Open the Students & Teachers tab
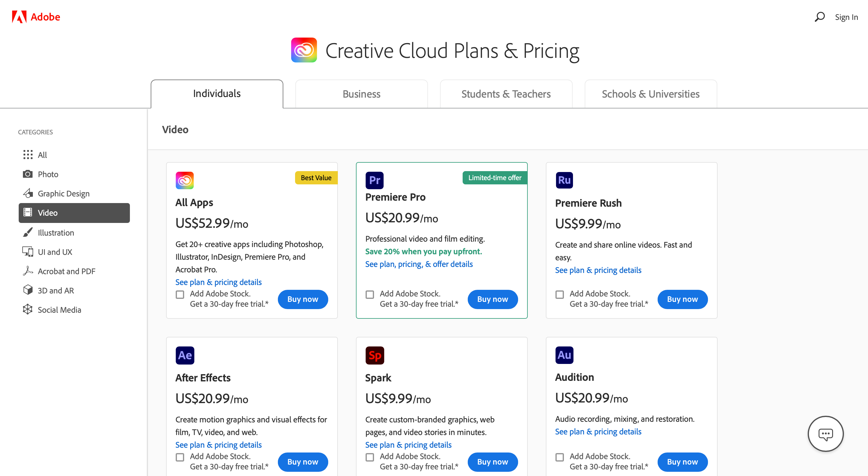Image resolution: width=868 pixels, height=476 pixels. click(x=506, y=94)
